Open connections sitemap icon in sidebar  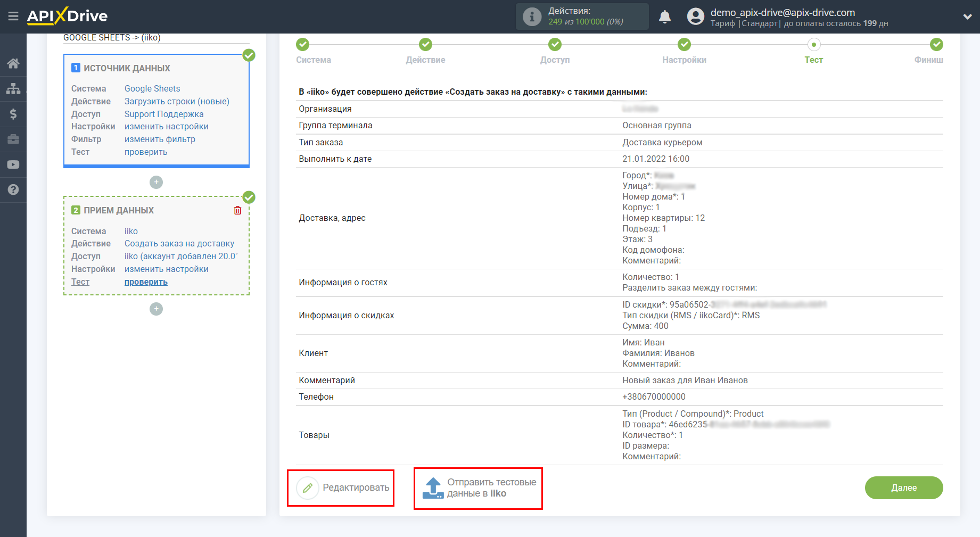point(13,88)
